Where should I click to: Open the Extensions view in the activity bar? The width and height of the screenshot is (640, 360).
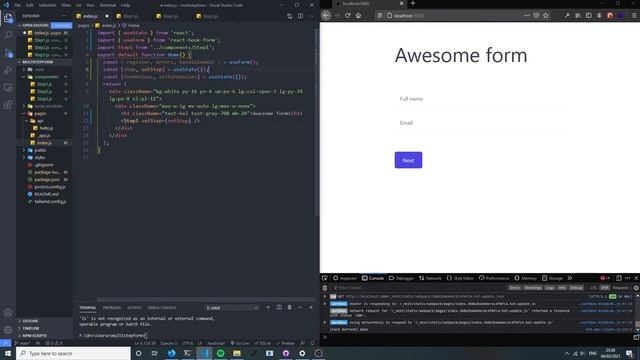tap(8, 105)
